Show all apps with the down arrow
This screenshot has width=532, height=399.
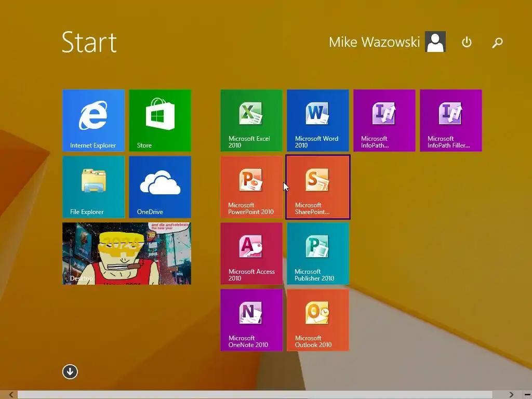coord(70,372)
